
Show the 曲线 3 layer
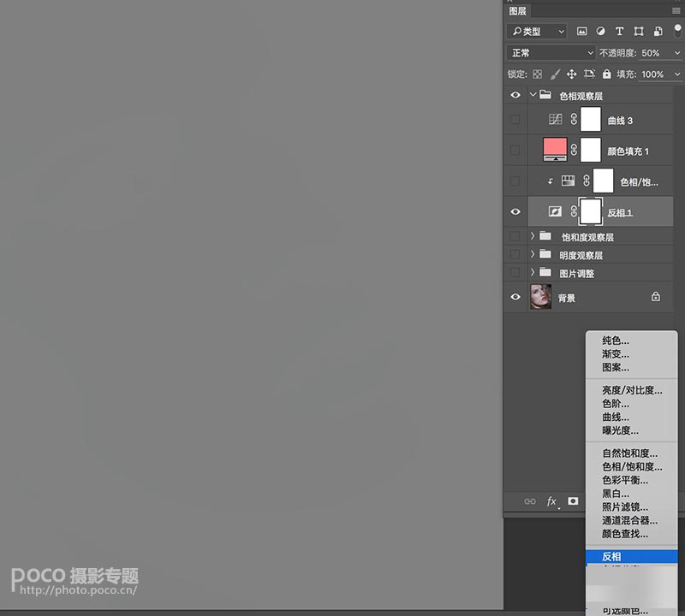515,120
